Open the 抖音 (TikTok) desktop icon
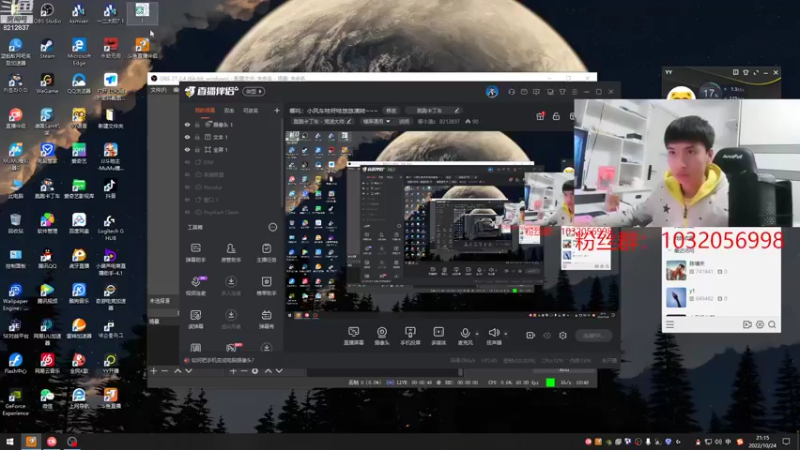Screen dimensions: 800x450 coord(110,189)
